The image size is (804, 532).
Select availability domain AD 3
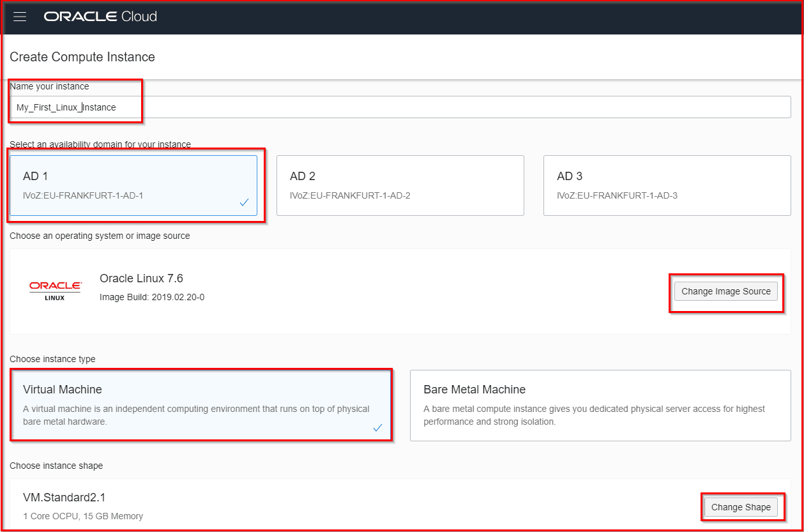[667, 185]
